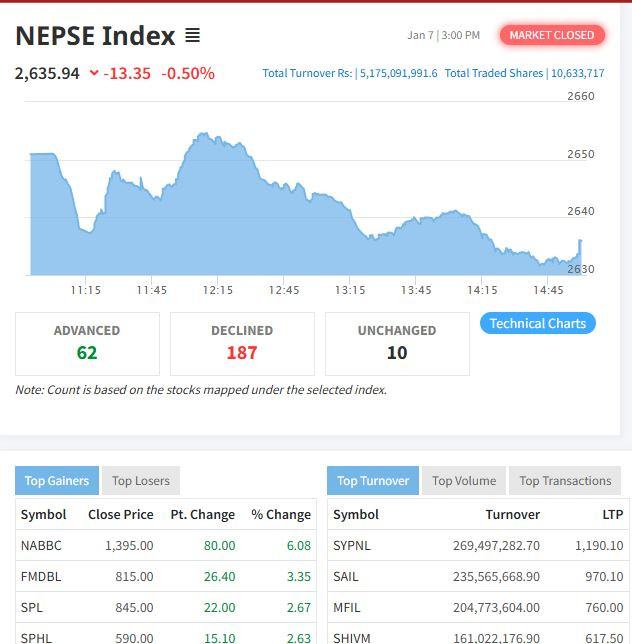Image resolution: width=632 pixels, height=644 pixels.
Task: Open the Top Transactions tab
Action: tap(565, 481)
